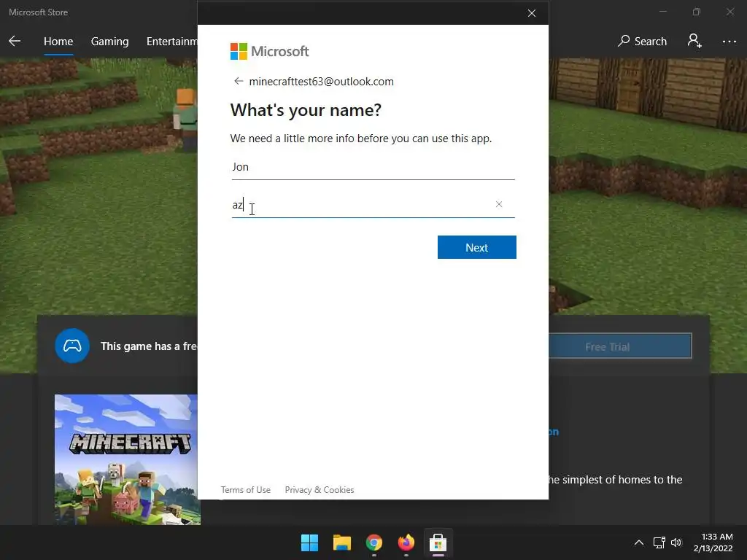Launch Google Chrome from taskbar
This screenshot has width=747, height=560.
pyautogui.click(x=374, y=542)
